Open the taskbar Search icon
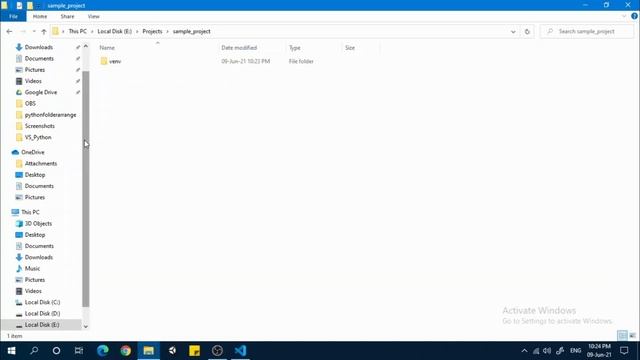Screen dimensions: 640x360 click(34, 351)
